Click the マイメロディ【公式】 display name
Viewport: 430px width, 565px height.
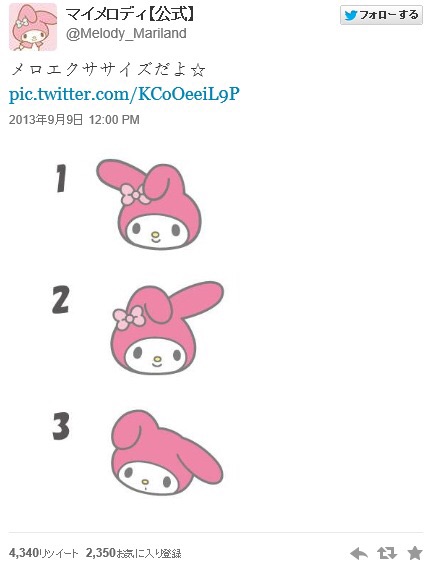pyautogui.click(x=131, y=14)
